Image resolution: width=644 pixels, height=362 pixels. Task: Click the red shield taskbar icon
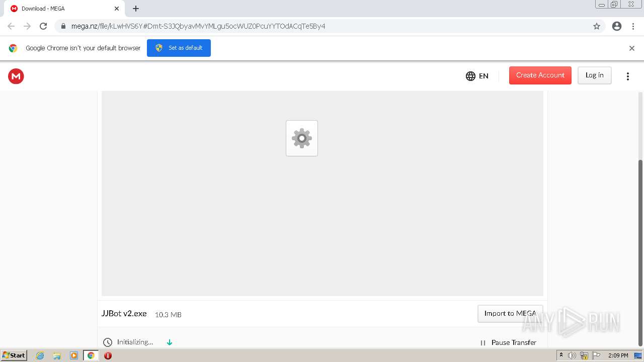tap(108, 355)
